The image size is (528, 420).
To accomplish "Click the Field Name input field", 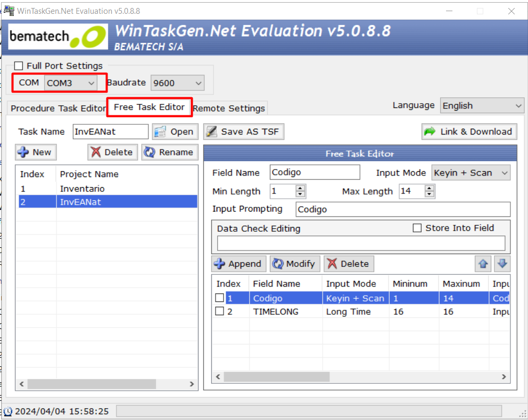I will point(315,172).
